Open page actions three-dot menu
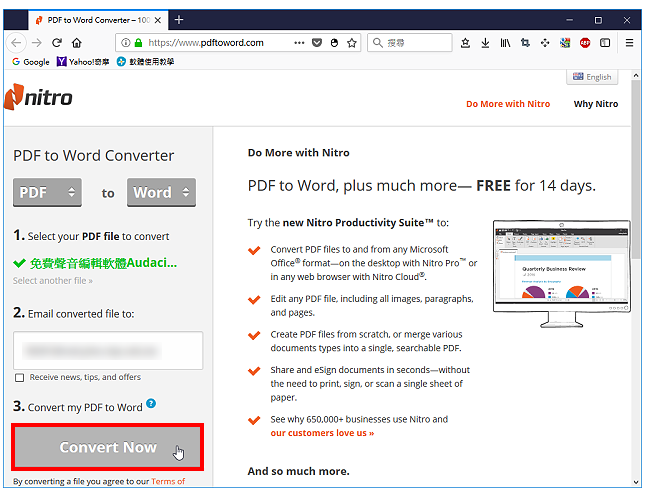Screen dimensions: 649x499 [x=299, y=43]
